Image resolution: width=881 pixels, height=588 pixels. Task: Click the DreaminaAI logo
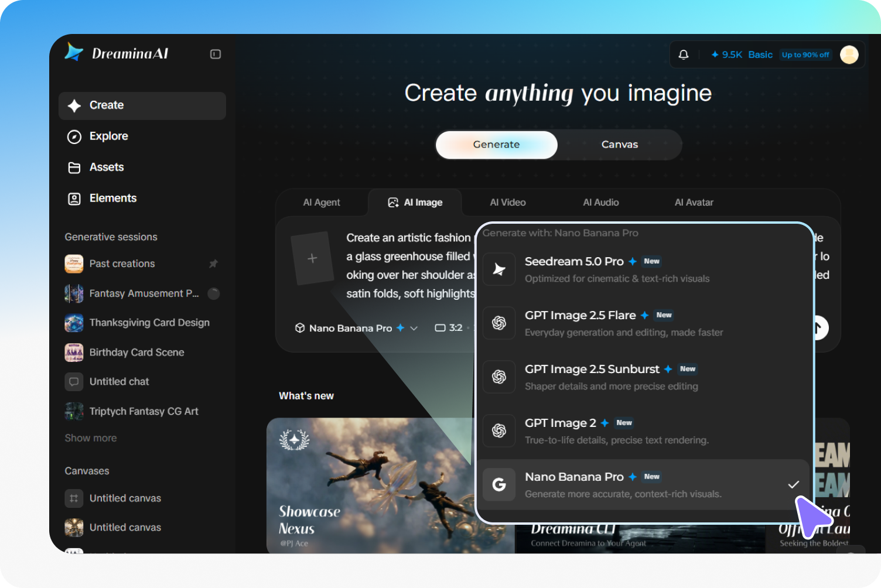(x=117, y=53)
